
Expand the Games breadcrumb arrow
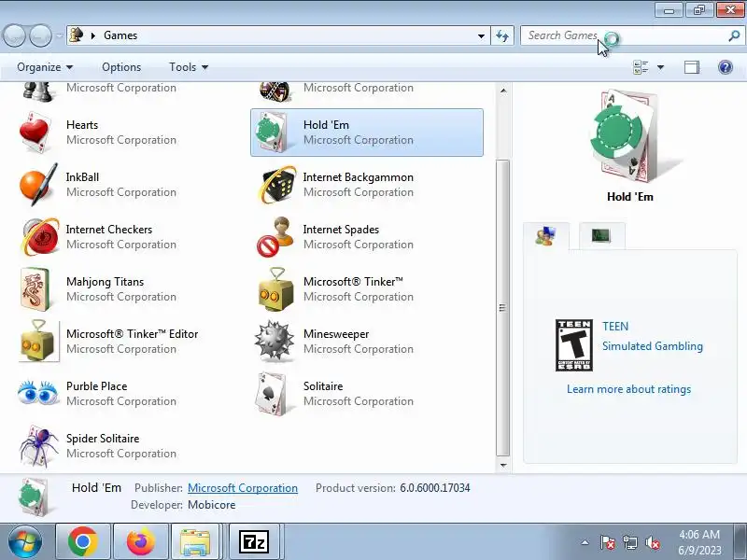93,35
